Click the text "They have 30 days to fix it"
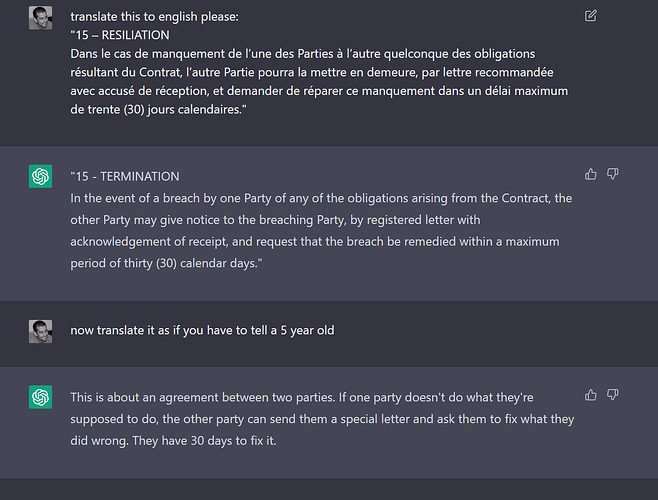Viewport: 658px width, 500px height. click(204, 441)
